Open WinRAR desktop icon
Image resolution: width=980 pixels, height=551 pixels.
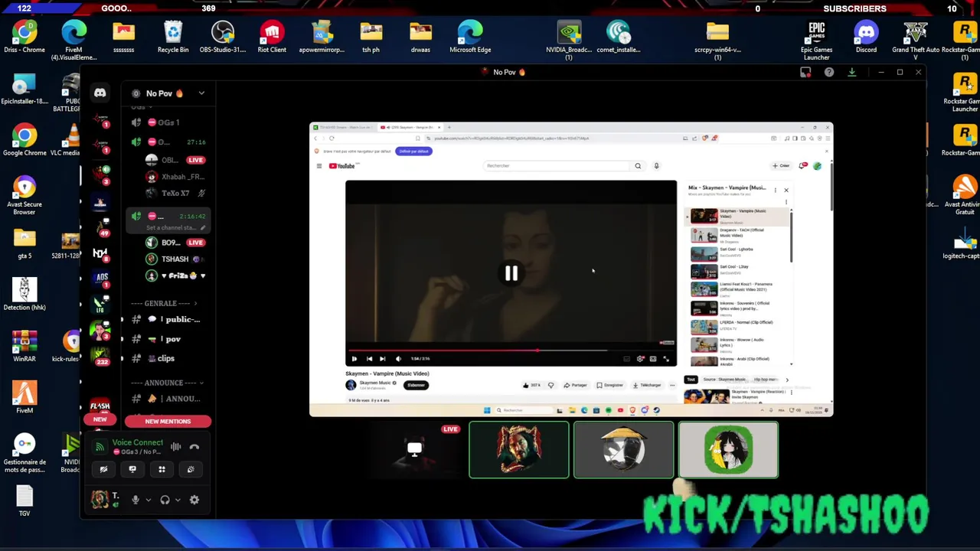[24, 346]
